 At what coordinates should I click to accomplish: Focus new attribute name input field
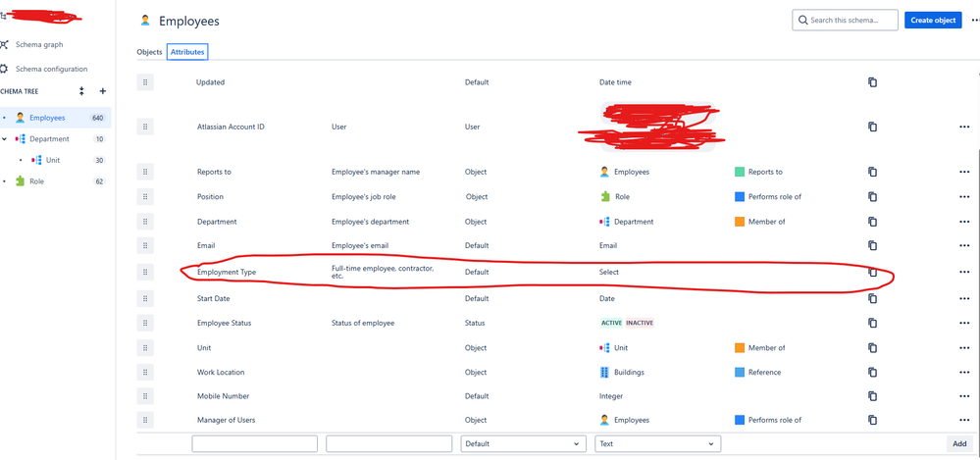pos(254,443)
